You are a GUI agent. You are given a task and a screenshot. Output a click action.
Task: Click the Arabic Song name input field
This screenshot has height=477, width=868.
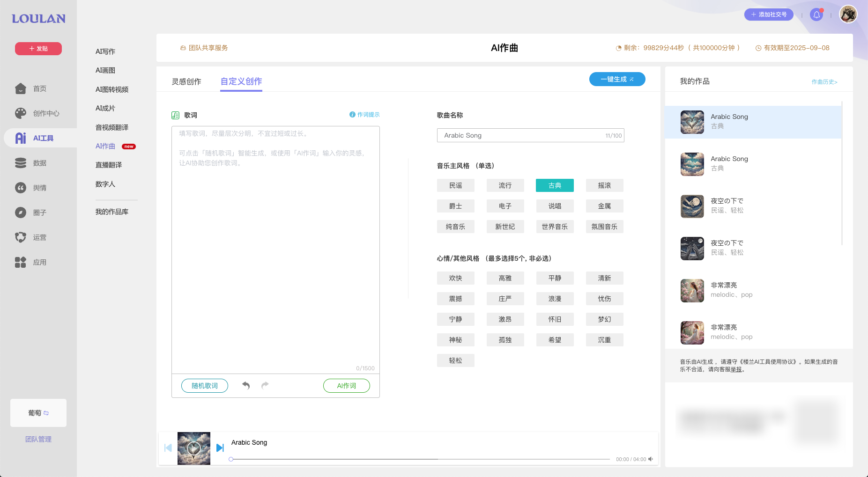(x=530, y=135)
